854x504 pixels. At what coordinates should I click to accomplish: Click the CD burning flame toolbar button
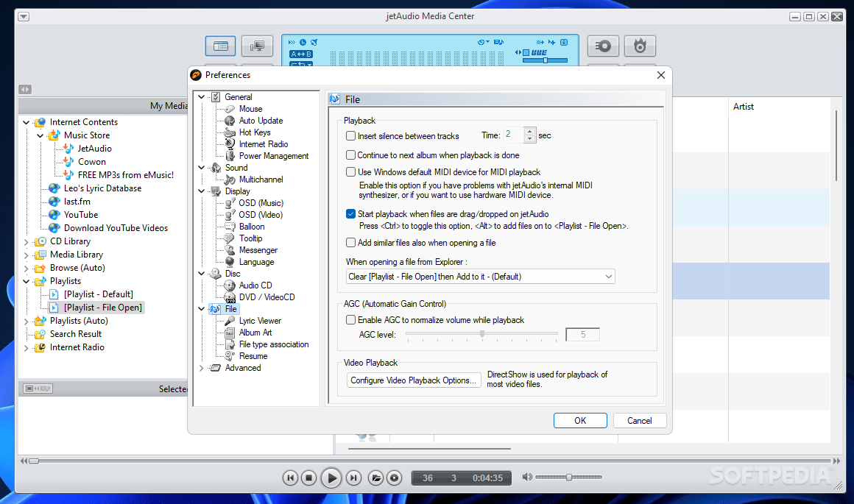click(640, 46)
